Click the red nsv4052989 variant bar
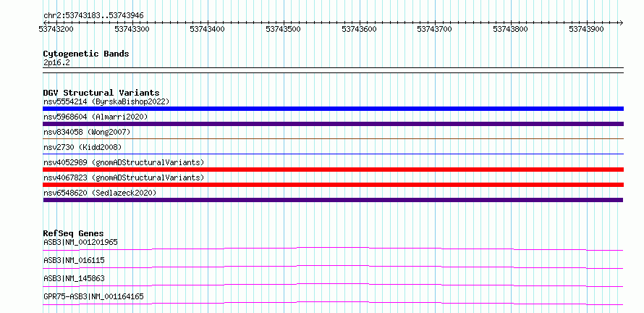 (333, 170)
